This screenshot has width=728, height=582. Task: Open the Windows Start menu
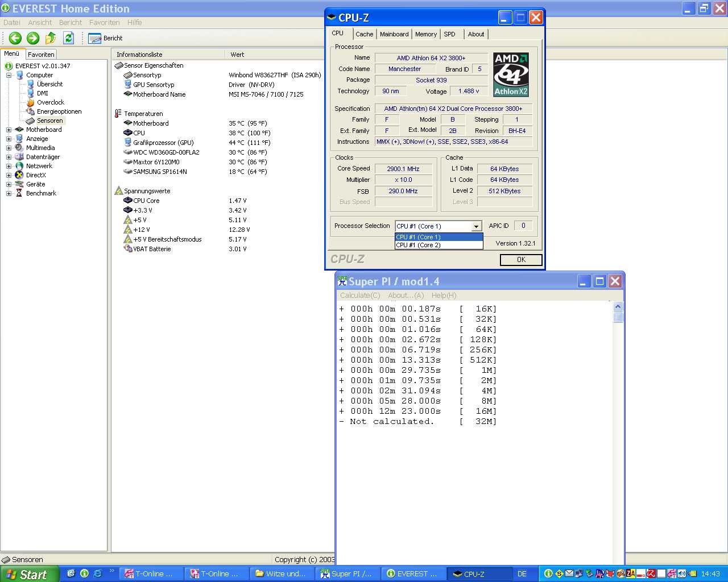(29, 574)
